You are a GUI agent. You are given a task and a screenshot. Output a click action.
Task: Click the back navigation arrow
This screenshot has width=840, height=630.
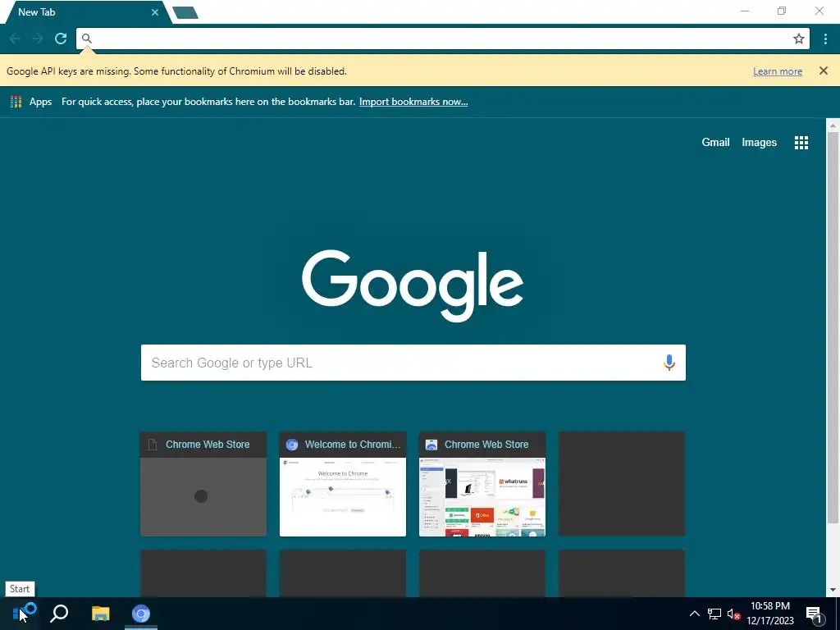(x=15, y=39)
